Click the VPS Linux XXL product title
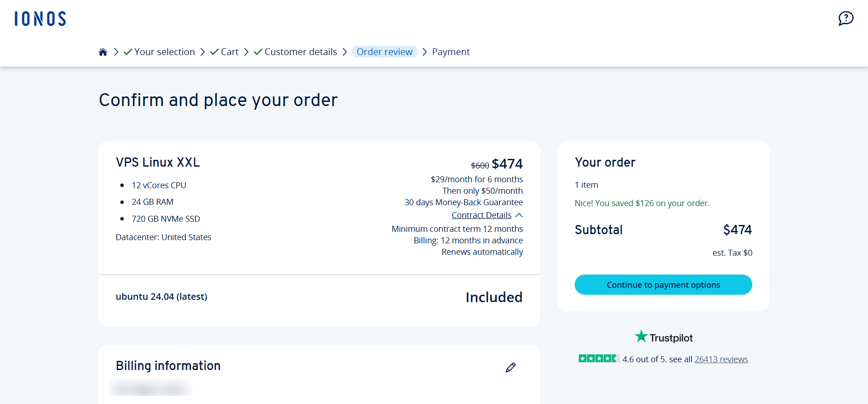 coord(158,163)
